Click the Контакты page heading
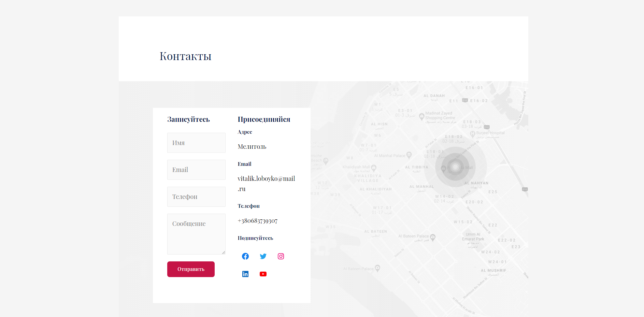The image size is (644, 317). pyautogui.click(x=185, y=56)
